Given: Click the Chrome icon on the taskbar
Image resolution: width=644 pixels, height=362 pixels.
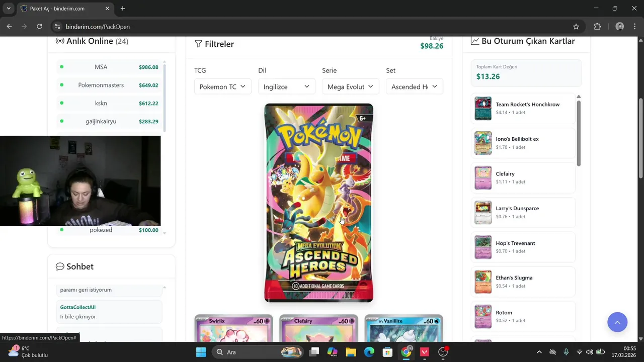Looking at the screenshot, I should pos(406,352).
